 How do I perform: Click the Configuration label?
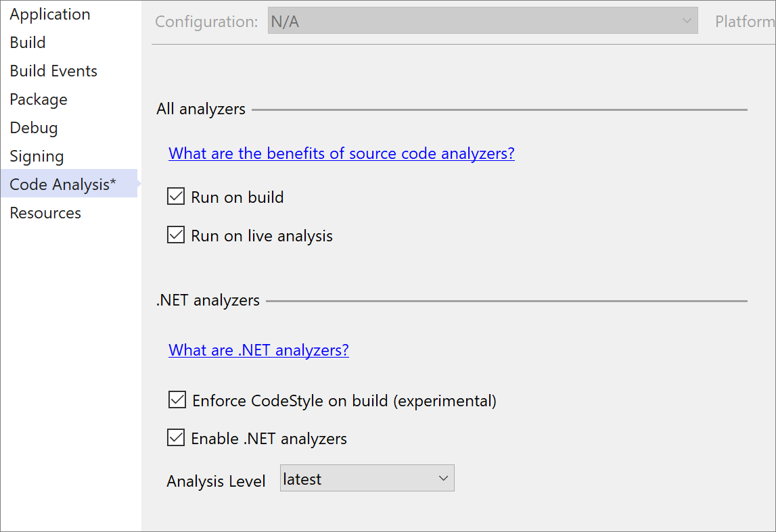click(x=206, y=22)
